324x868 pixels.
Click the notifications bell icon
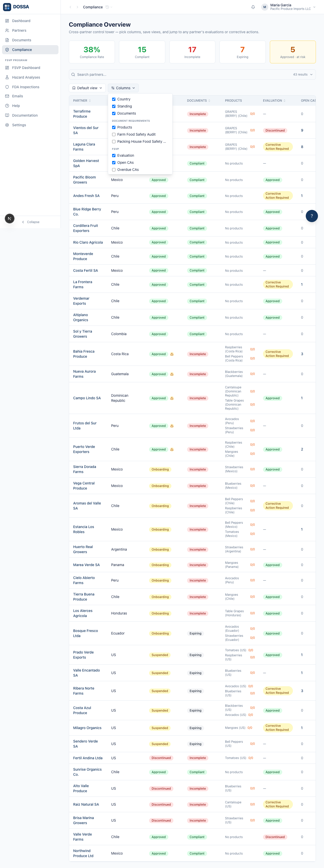pyautogui.click(x=253, y=7)
